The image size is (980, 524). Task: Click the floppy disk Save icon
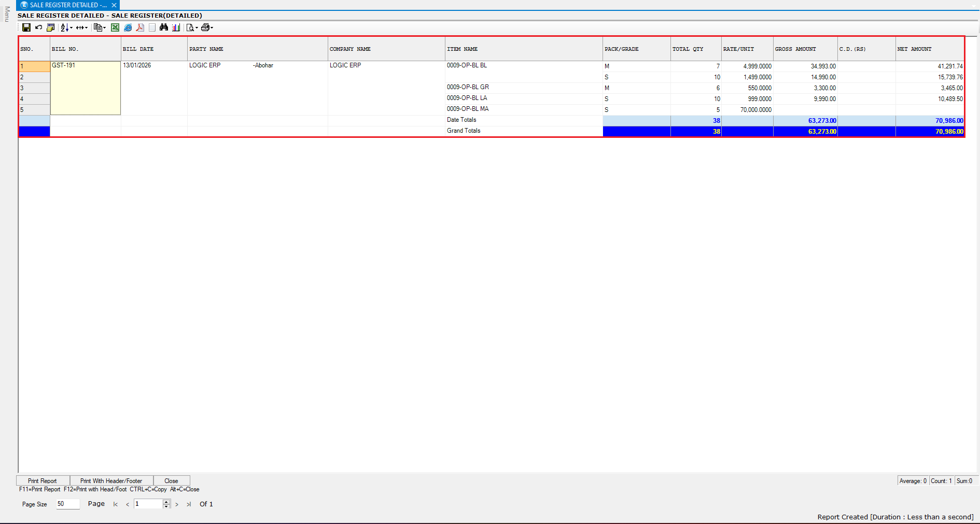(x=26, y=27)
